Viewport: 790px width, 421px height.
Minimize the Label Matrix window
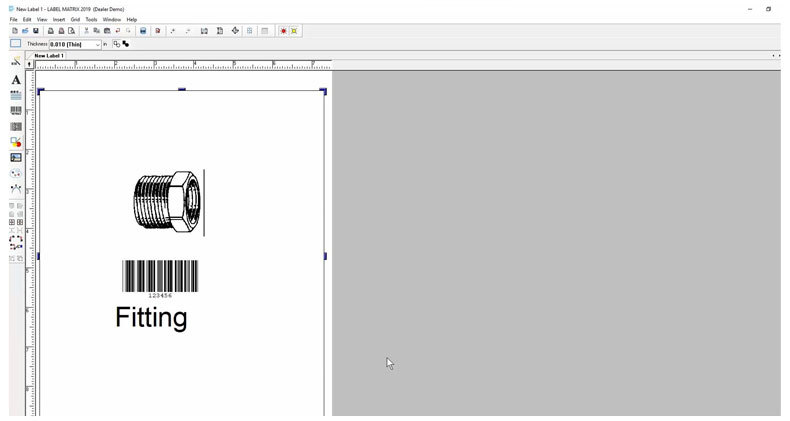(750, 9)
